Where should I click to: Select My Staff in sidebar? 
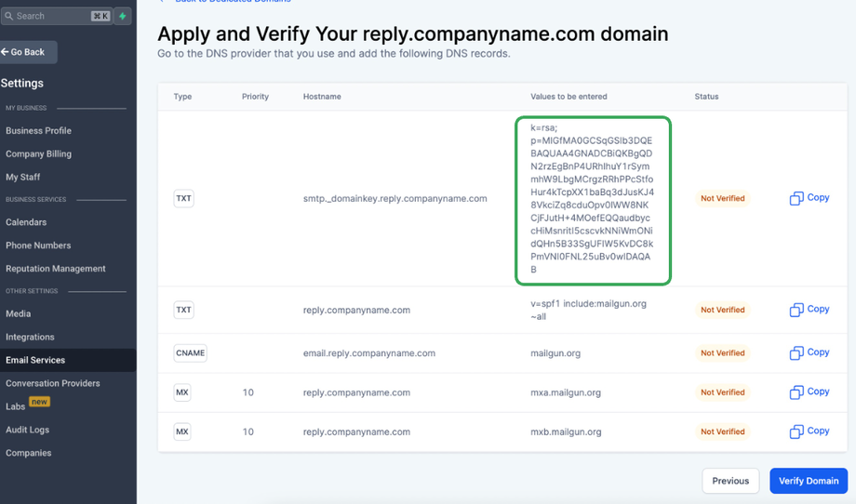click(23, 177)
